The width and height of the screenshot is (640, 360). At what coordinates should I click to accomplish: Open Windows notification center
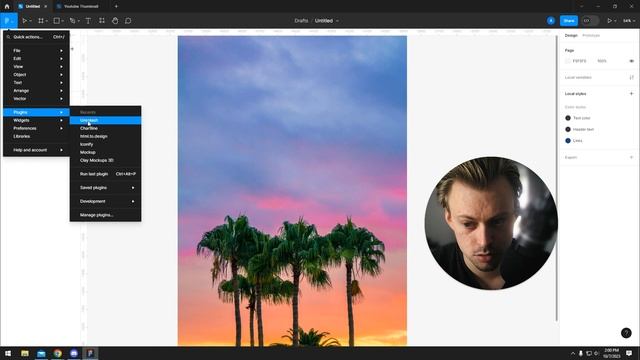[629, 353]
